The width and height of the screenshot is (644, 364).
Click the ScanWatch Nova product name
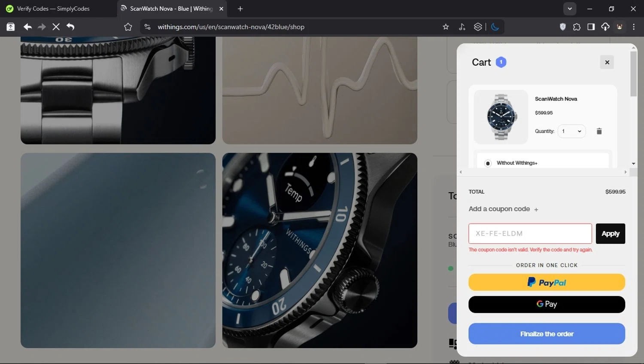coord(556,99)
